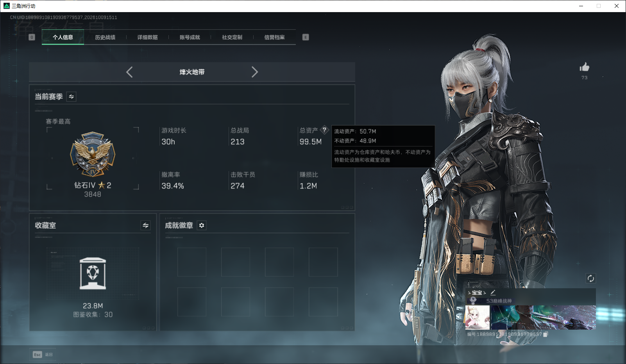626x364 pixels.
Task: Switch to next game mode with right arrow
Action: click(255, 72)
